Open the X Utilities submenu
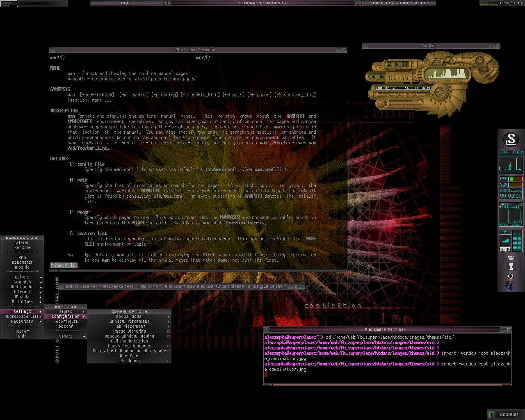This screenshot has width=525, height=420. (22, 302)
